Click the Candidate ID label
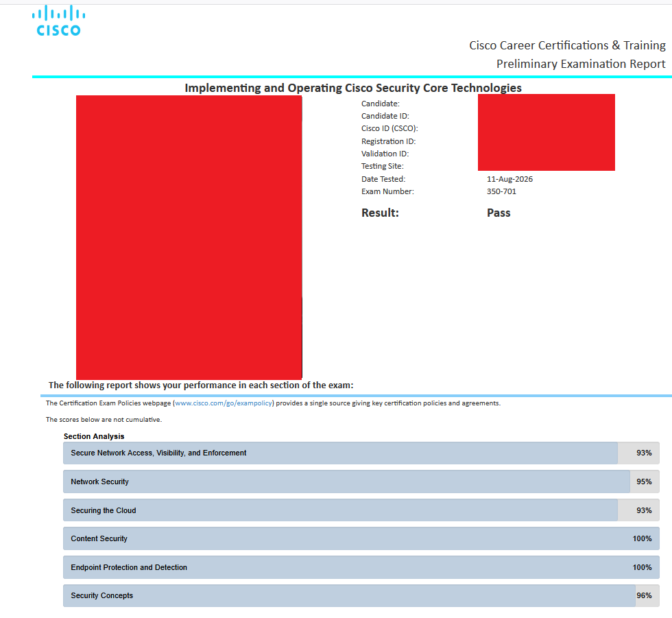This screenshot has width=672, height=618. 385,116
